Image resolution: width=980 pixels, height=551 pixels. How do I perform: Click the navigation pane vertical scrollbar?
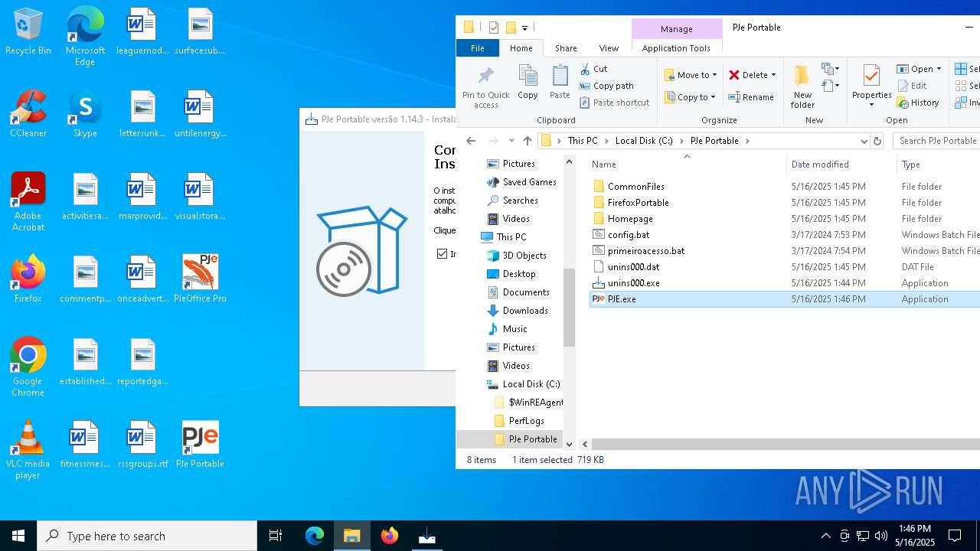click(569, 306)
